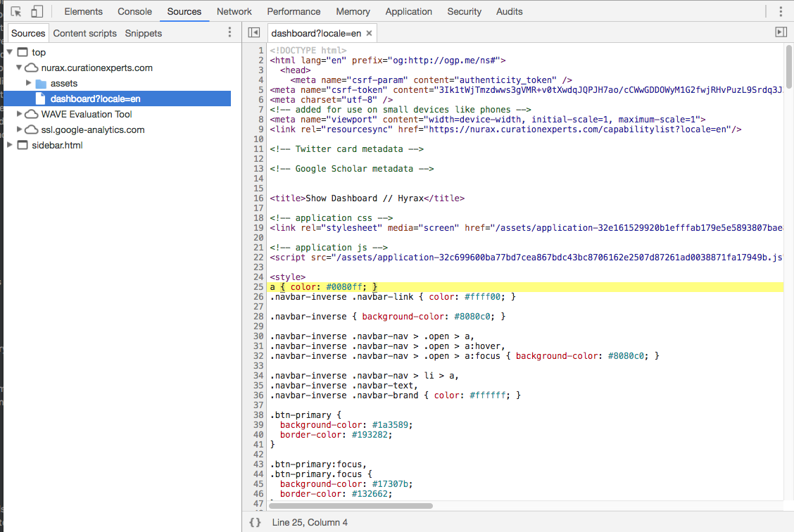Expand the WAVE Evaluation Tool node
Viewport: 794px width, 532px height.
19,114
